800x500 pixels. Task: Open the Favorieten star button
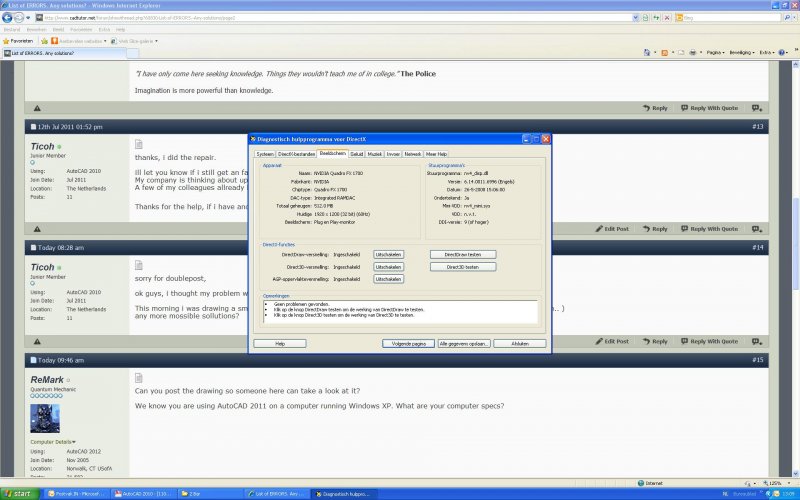click(x=18, y=41)
